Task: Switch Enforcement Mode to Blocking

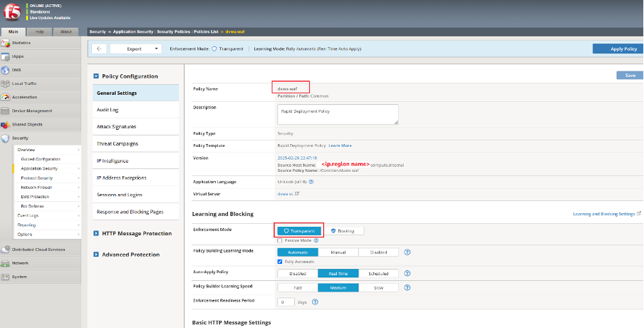Action: pos(344,231)
